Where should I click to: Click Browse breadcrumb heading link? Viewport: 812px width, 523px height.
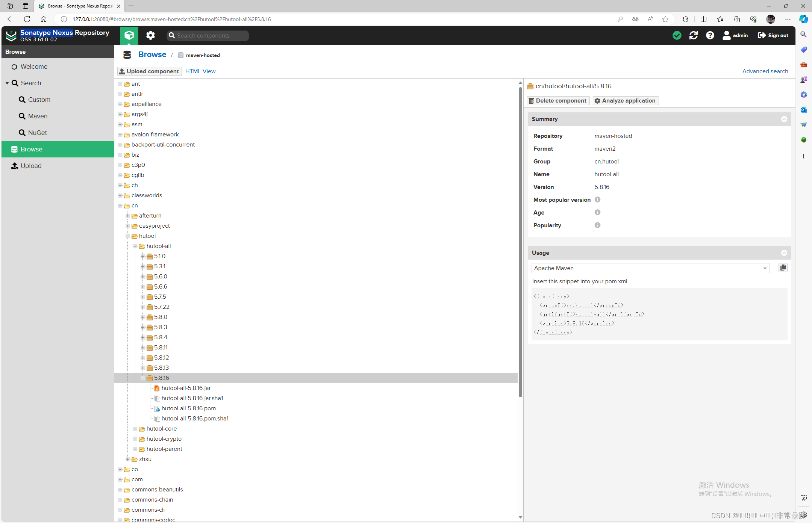(x=152, y=54)
